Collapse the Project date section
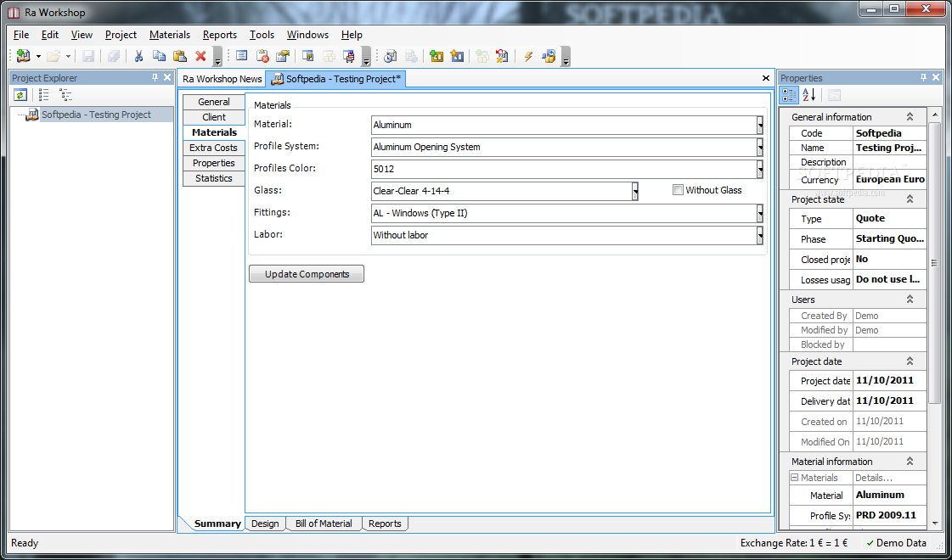The width and height of the screenshot is (952, 560). click(x=910, y=361)
